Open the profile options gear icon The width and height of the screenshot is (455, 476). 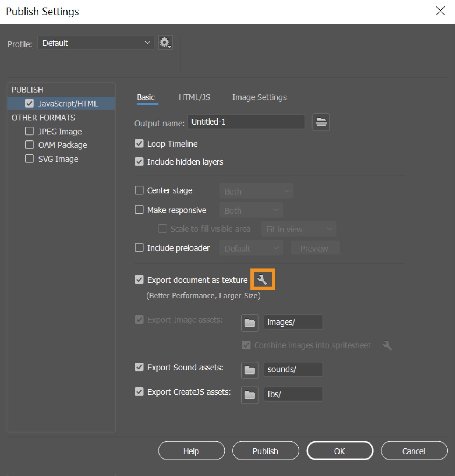[165, 42]
